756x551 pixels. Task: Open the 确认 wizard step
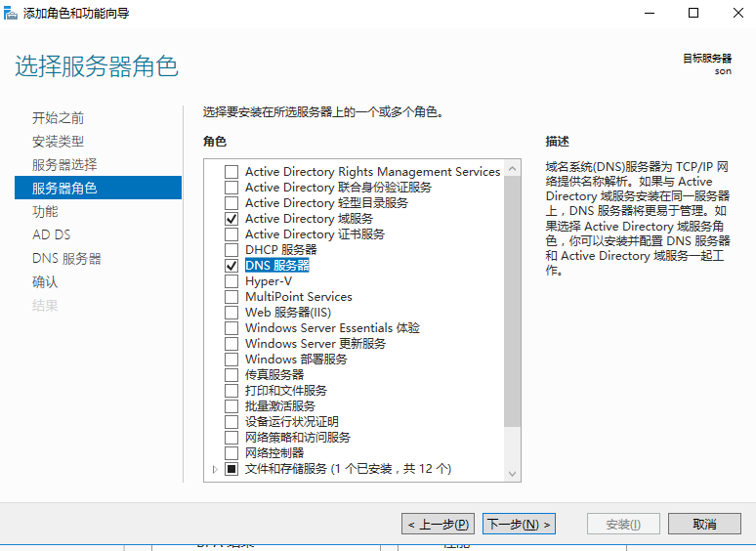click(x=45, y=281)
